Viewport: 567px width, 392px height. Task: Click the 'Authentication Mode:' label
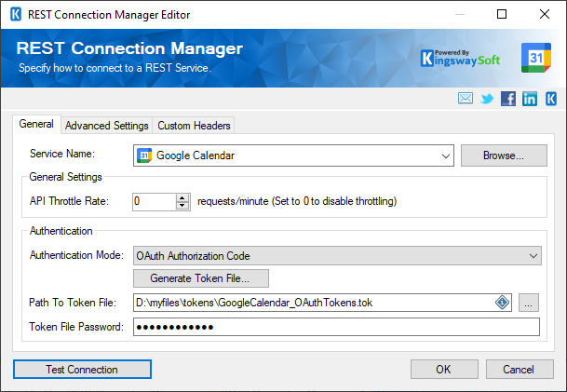[x=76, y=255]
